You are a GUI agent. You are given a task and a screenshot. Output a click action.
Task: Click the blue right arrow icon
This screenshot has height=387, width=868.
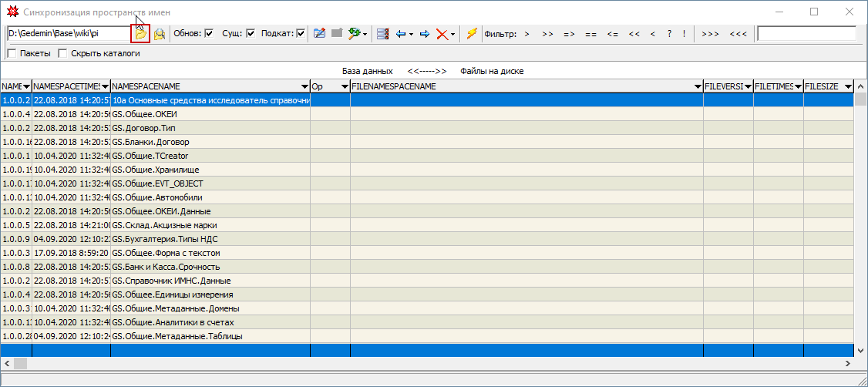[x=425, y=34]
